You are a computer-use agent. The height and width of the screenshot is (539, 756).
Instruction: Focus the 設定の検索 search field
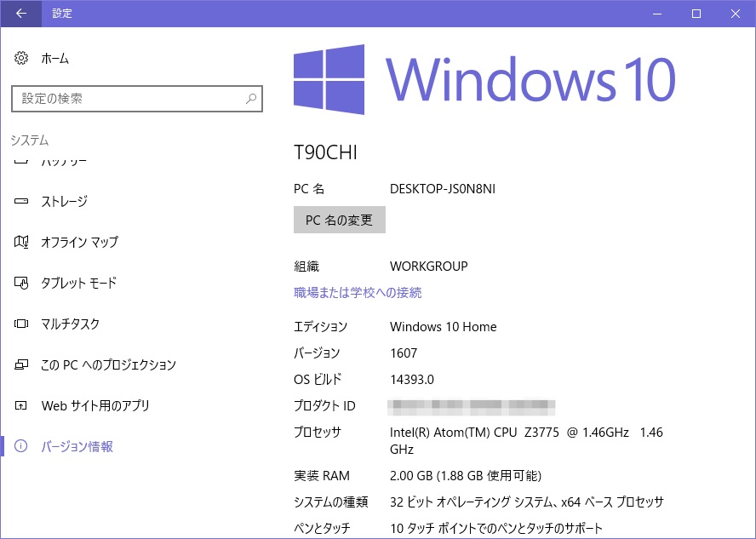click(137, 99)
